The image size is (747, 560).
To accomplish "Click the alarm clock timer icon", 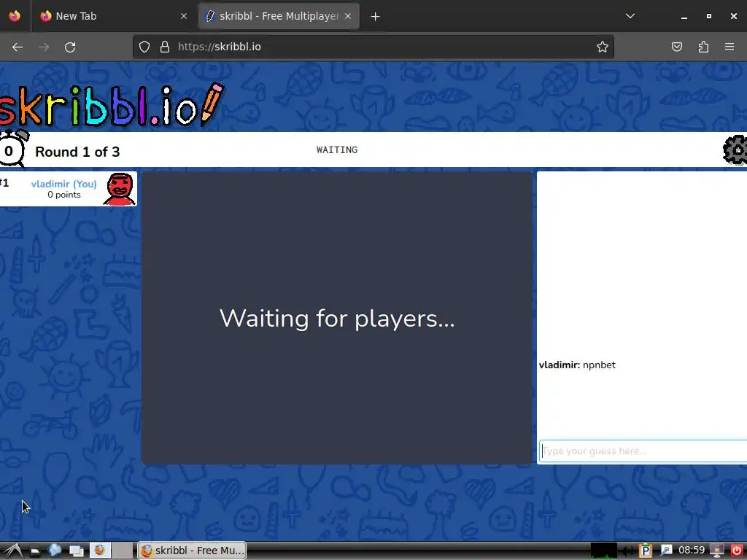I will click(x=12, y=149).
